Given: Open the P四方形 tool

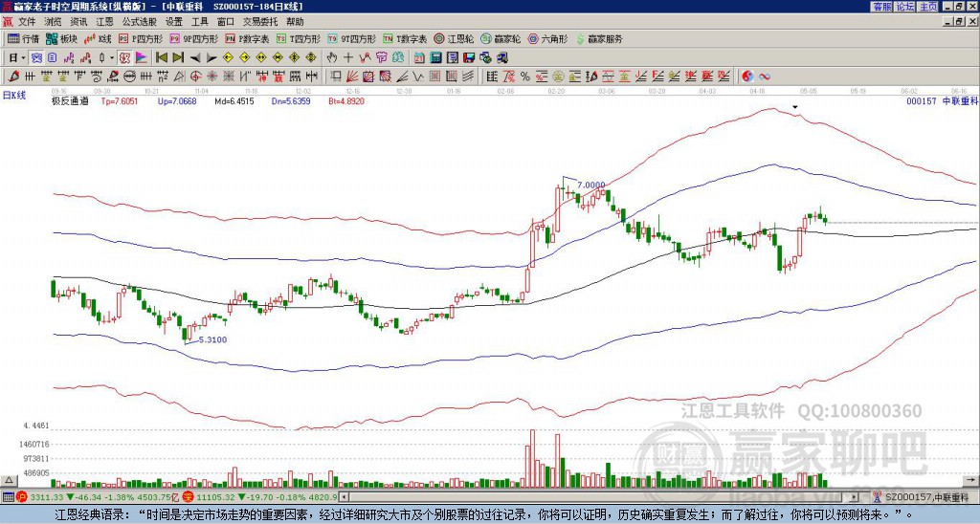Looking at the screenshot, I should point(142,38).
